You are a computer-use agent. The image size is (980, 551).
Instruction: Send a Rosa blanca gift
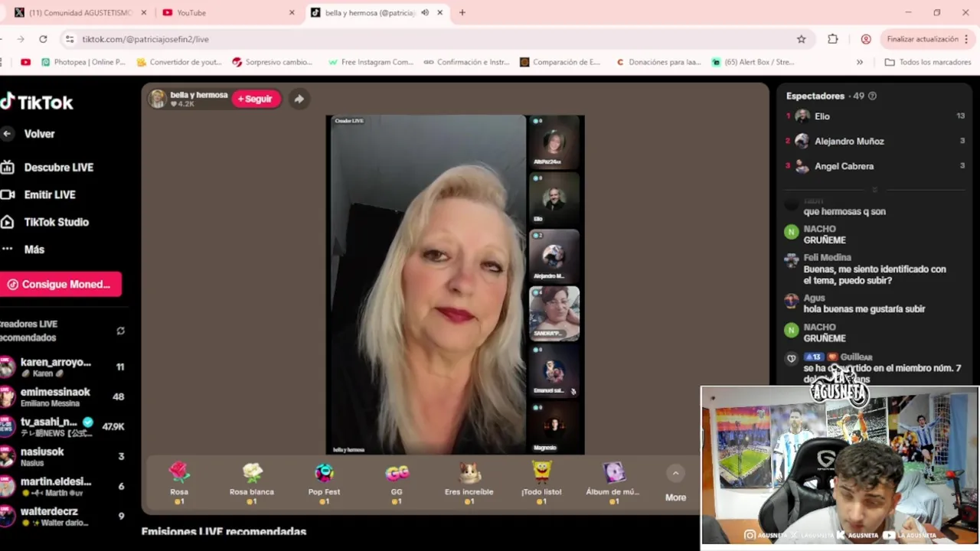[252, 482]
